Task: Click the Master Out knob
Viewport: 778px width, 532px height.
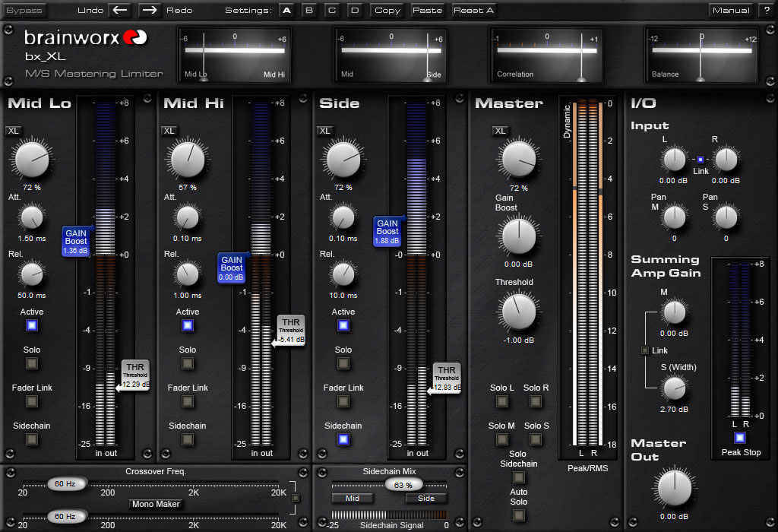Action: coord(675,487)
